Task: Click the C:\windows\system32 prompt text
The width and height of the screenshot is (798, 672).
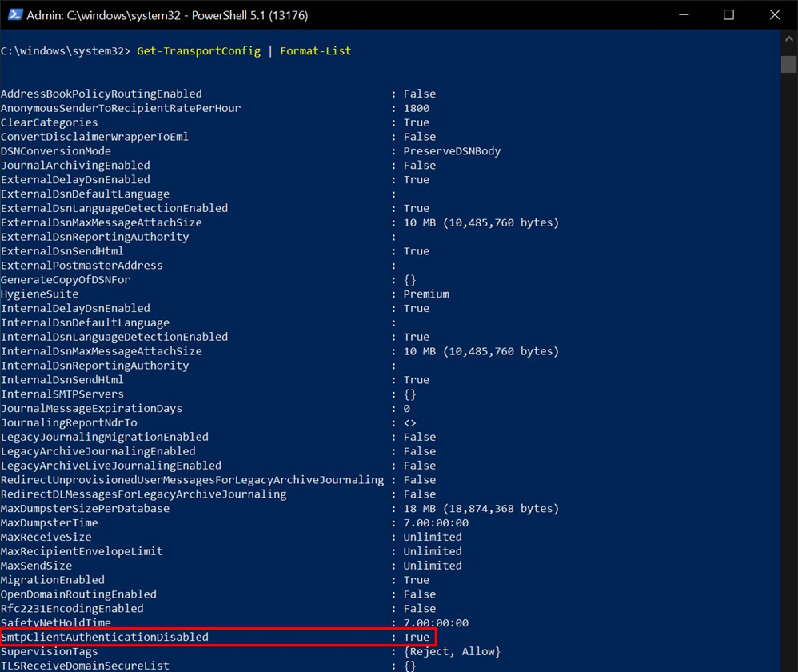Action: [65, 51]
